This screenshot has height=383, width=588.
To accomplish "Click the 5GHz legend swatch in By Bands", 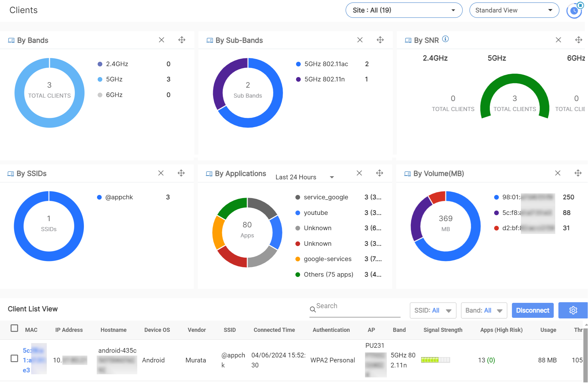I will [100, 80].
